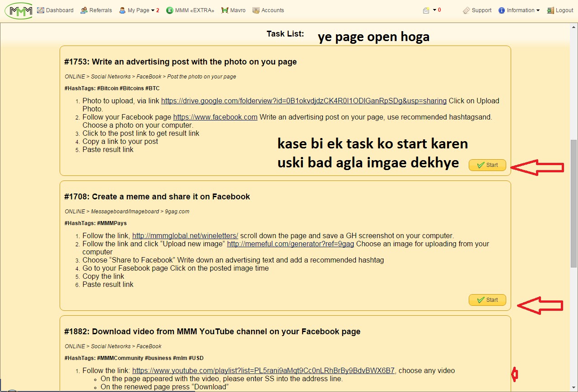Click the scrollbar down arrow
This screenshot has height=392, width=578.
pyautogui.click(x=573, y=387)
